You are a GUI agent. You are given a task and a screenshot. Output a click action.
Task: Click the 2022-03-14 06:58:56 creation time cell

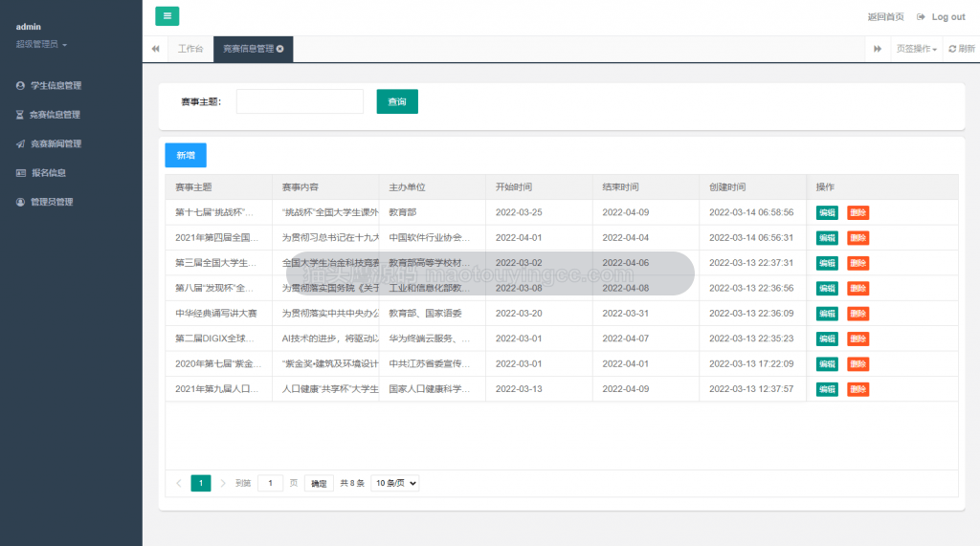coord(751,212)
